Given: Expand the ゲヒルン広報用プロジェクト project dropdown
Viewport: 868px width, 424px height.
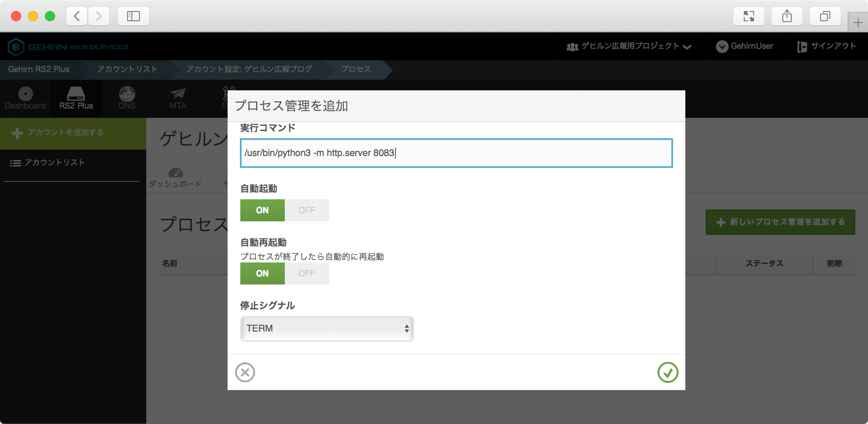Looking at the screenshot, I should tap(629, 46).
